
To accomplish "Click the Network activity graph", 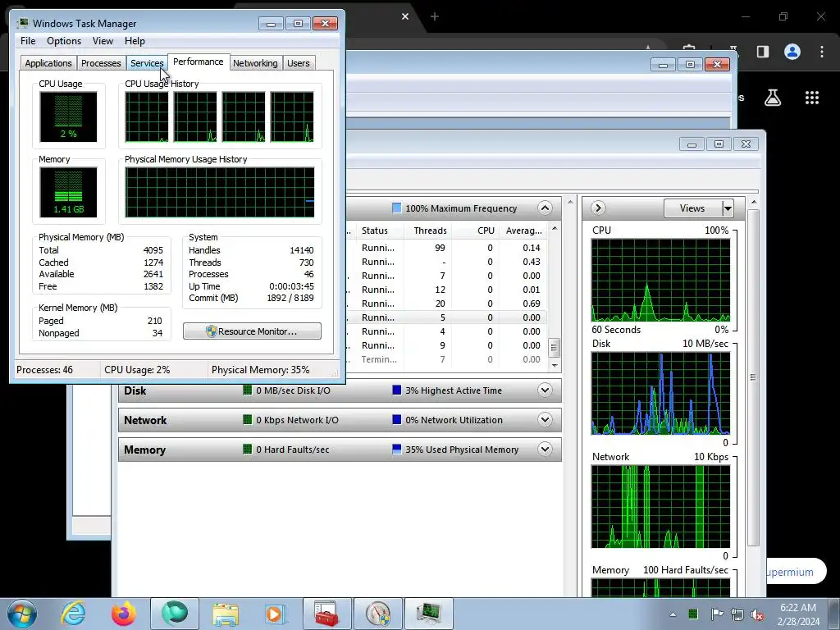I will pyautogui.click(x=660, y=506).
